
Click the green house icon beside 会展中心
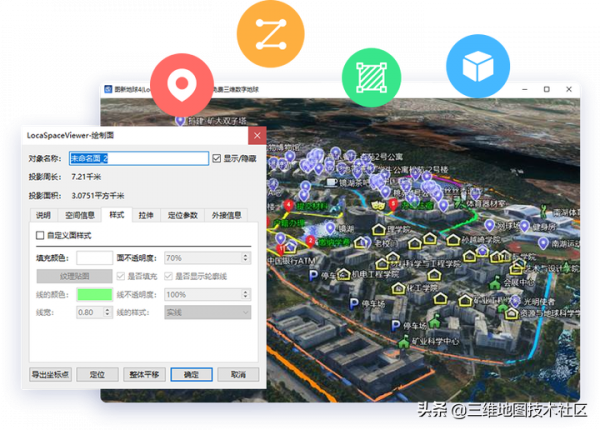point(495,282)
